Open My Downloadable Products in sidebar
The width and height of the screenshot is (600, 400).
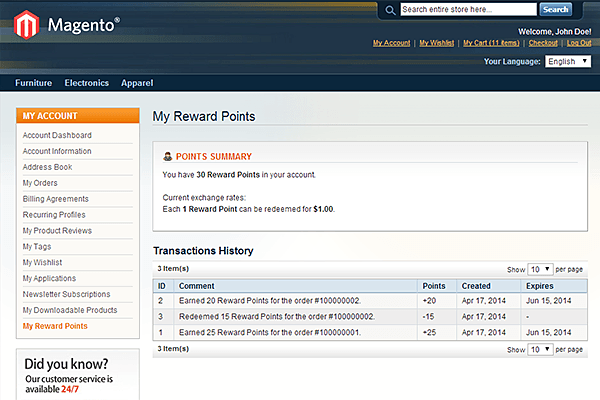[70, 310]
